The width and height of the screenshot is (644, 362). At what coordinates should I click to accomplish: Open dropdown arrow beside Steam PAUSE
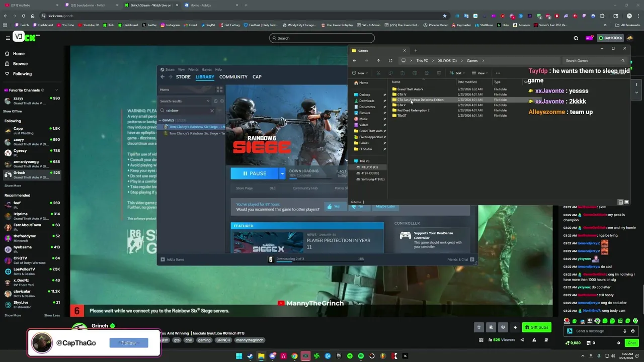[x=282, y=173]
